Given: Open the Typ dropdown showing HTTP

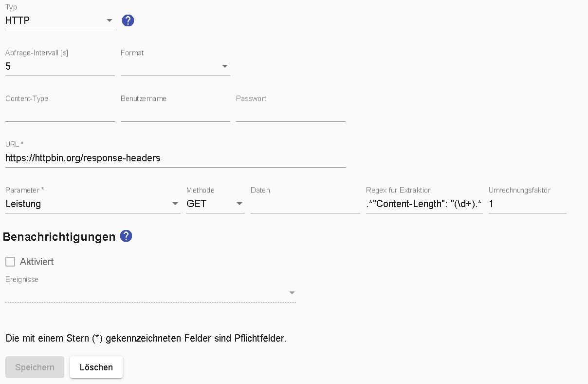Looking at the screenshot, I should tap(60, 20).
